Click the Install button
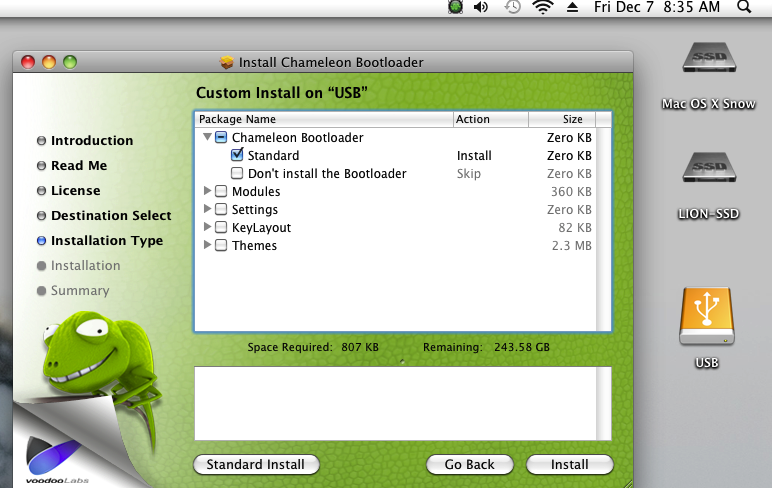772x488 pixels. click(x=570, y=464)
